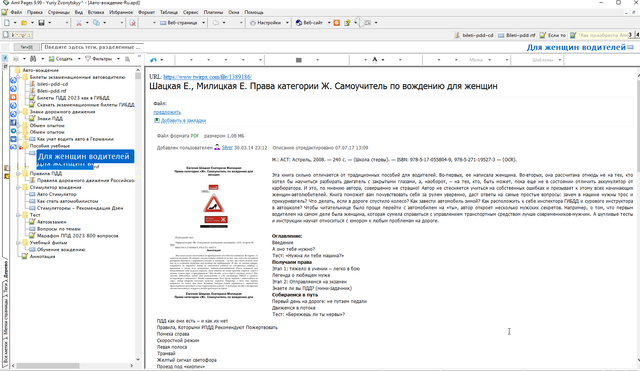
Task: Click the binoculars find icon in tree panel
Action: (33, 59)
